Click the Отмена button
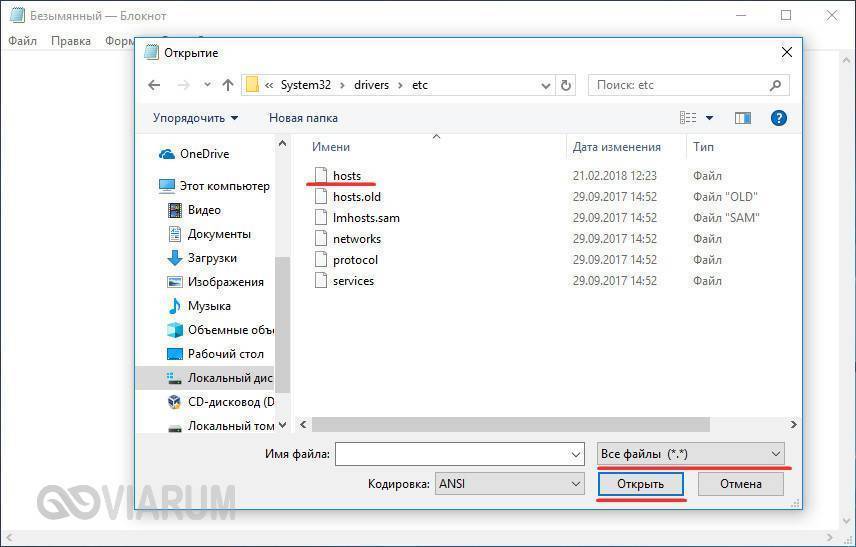This screenshot has height=547, width=856. tap(741, 484)
